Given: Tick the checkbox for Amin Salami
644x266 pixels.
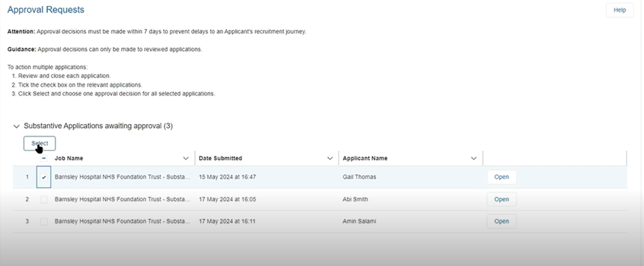Looking at the screenshot, I should (43, 221).
